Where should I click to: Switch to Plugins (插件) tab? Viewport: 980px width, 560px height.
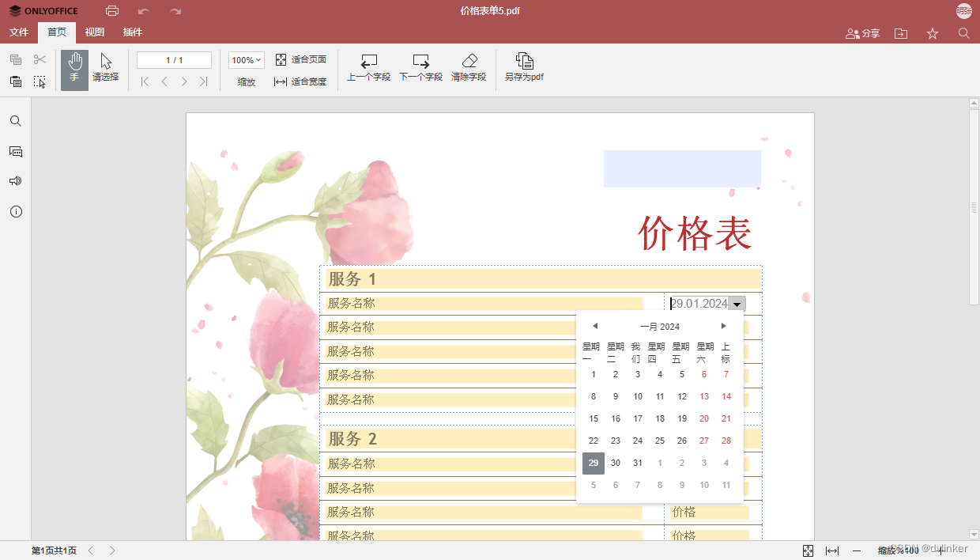click(x=133, y=32)
